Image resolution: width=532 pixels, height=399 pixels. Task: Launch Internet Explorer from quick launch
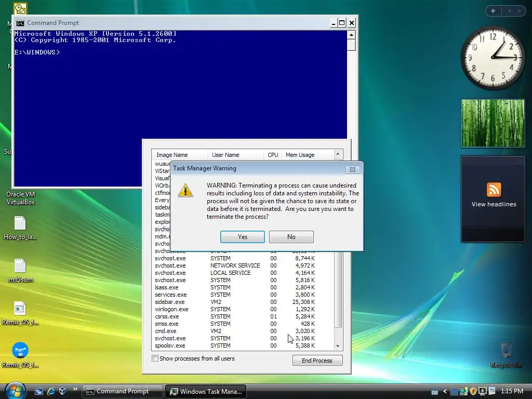[51, 391]
